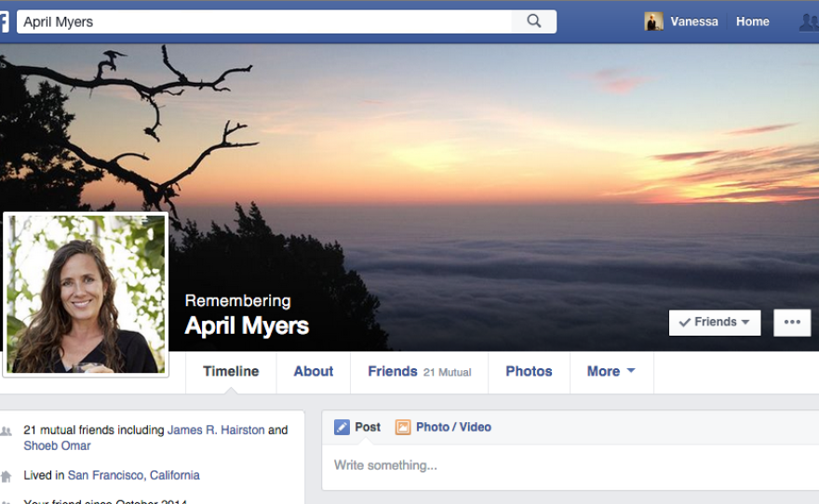Expand the More tab dropdown
The width and height of the screenshot is (819, 504).
pyautogui.click(x=611, y=371)
